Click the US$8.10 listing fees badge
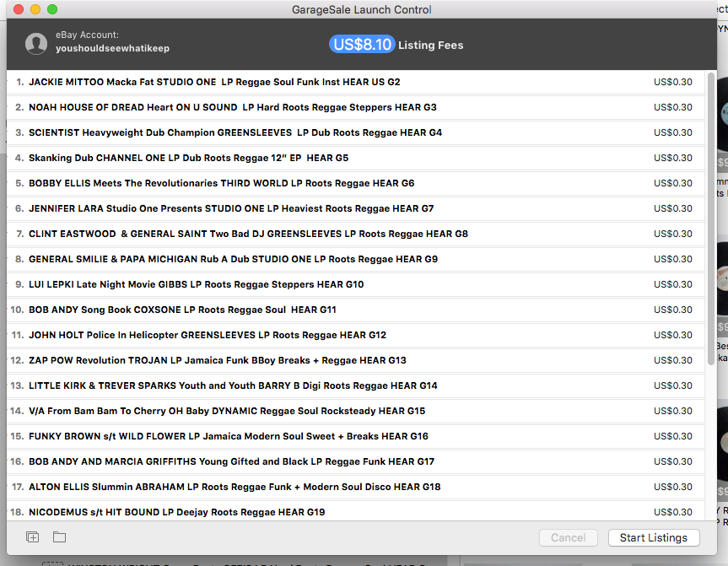The image size is (728, 566). 362,45
